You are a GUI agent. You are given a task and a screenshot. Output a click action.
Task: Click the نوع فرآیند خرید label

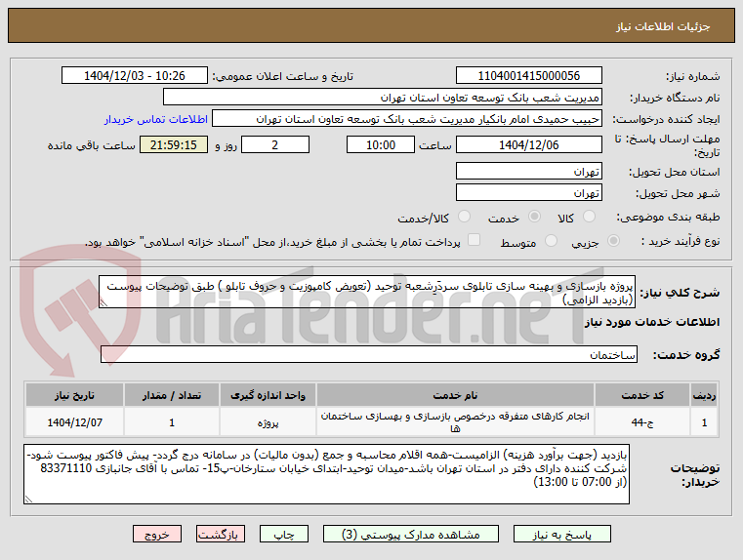tap(681, 241)
